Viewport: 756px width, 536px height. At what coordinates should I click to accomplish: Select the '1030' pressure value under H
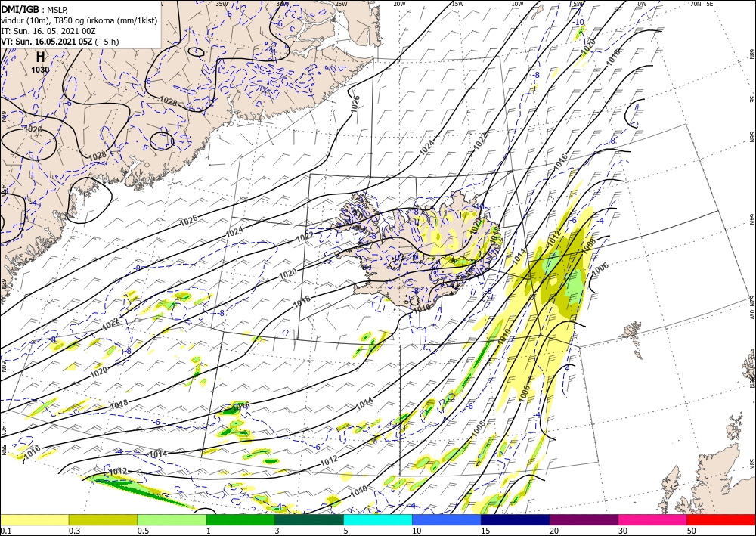click(41, 70)
